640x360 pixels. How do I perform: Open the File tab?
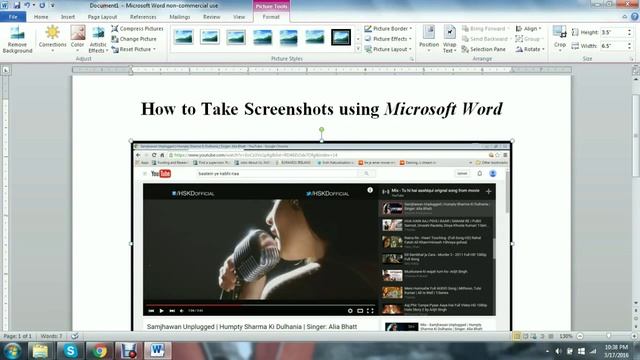[x=13, y=17]
